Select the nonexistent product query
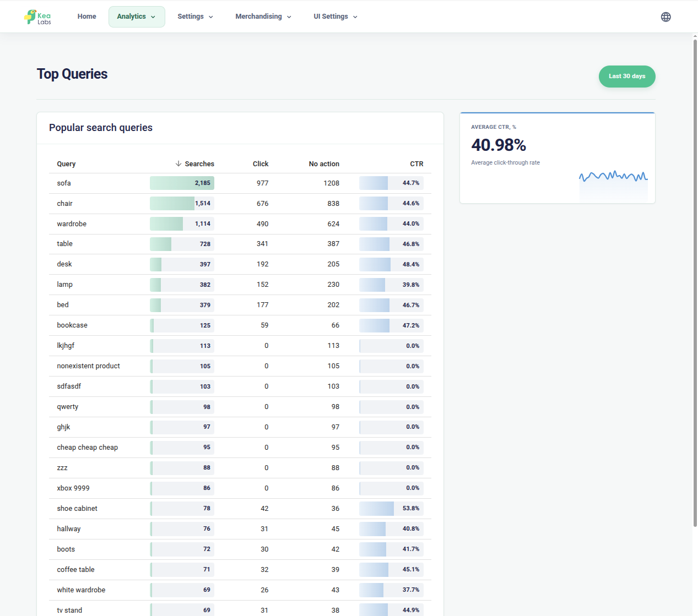The width and height of the screenshot is (698, 616). click(88, 366)
